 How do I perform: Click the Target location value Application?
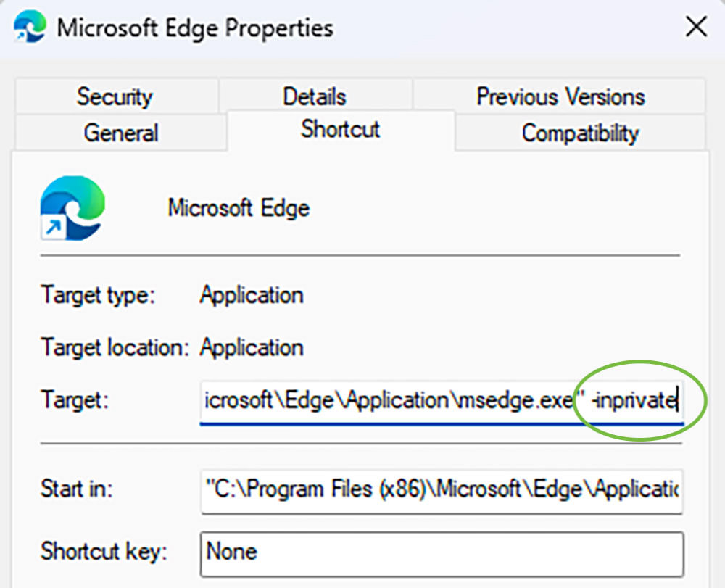[252, 347]
